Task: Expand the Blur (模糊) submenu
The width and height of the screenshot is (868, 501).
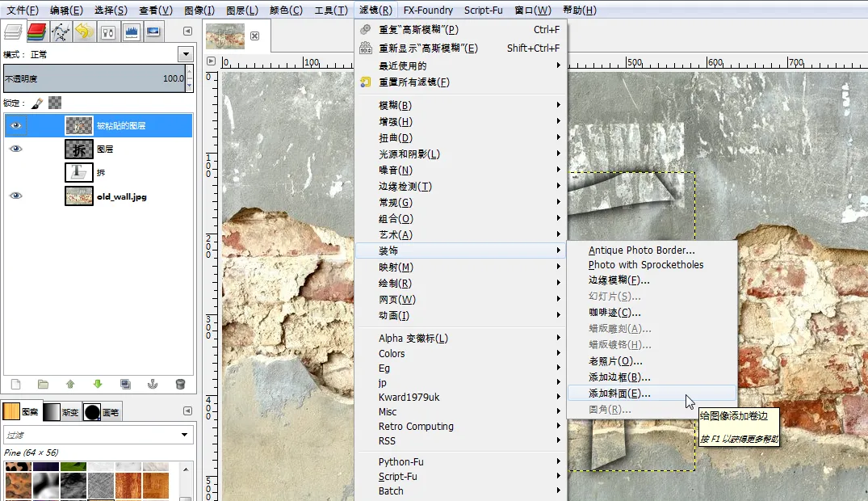Action: tap(460, 105)
